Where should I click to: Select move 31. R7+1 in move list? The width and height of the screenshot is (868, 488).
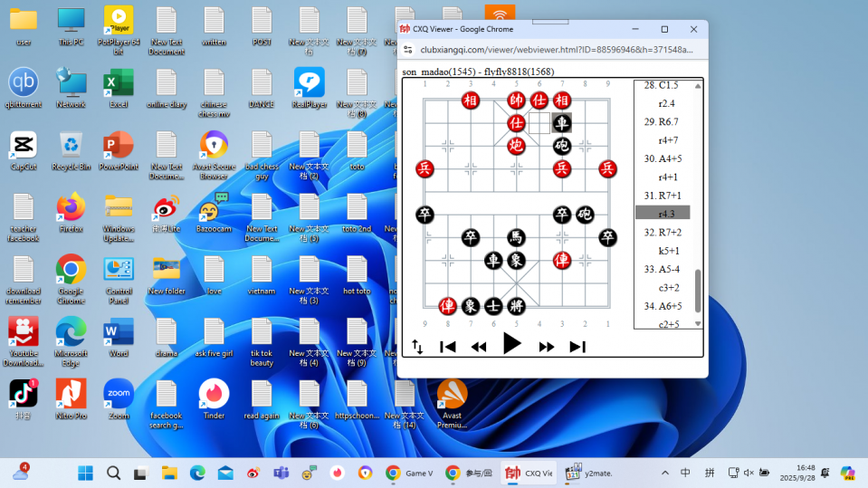pyautogui.click(x=663, y=196)
